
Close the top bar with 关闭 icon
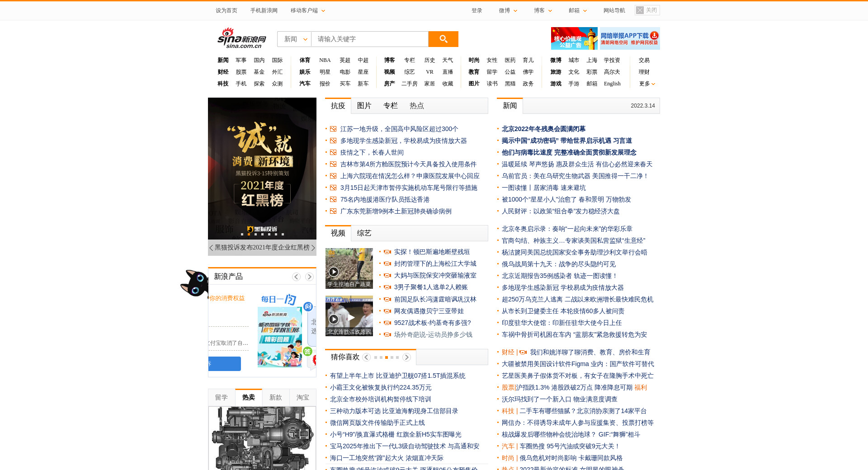(647, 10)
